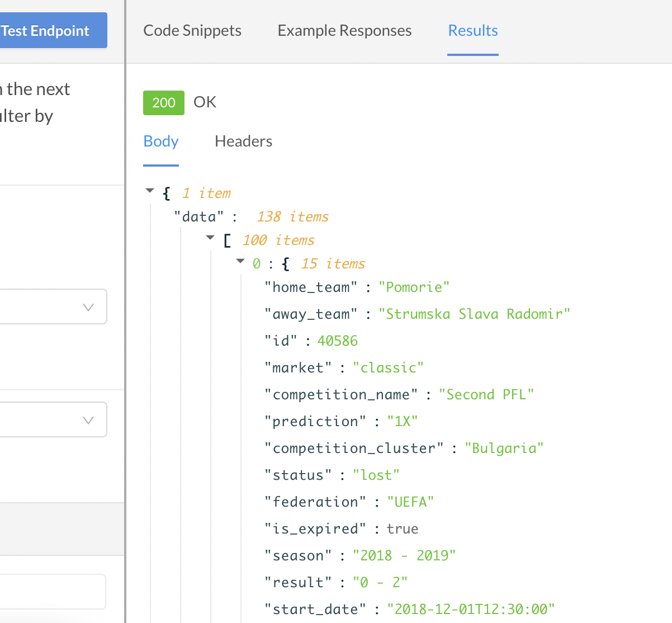The image size is (672, 623).
Task: Collapse the root JSON object triangle
Action: point(149,191)
